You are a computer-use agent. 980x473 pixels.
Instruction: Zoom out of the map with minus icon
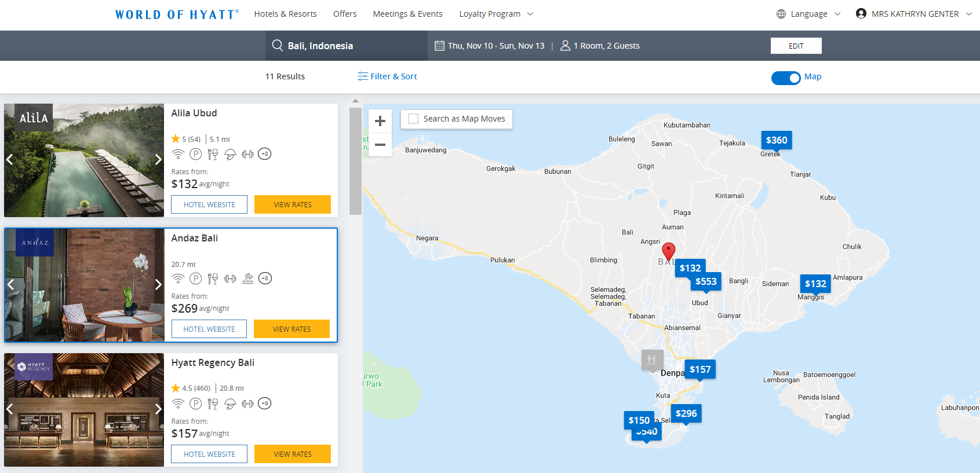(x=380, y=145)
